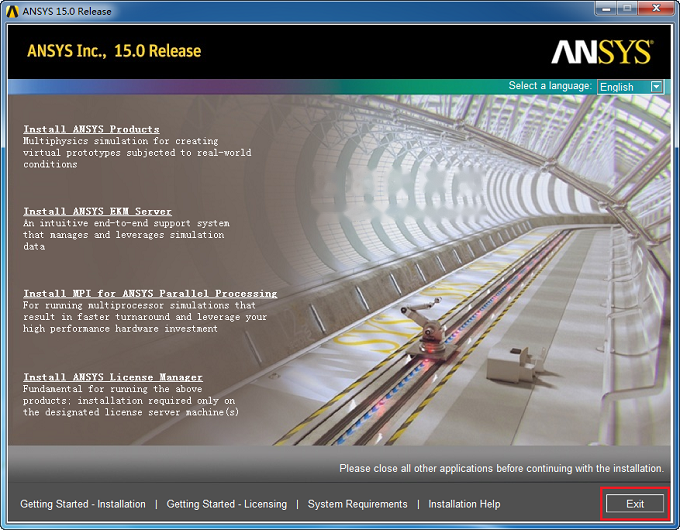The width and height of the screenshot is (680, 530).
Task: Click the "ANSYS Inc., 15.0 Release" header text
Action: coord(114,51)
